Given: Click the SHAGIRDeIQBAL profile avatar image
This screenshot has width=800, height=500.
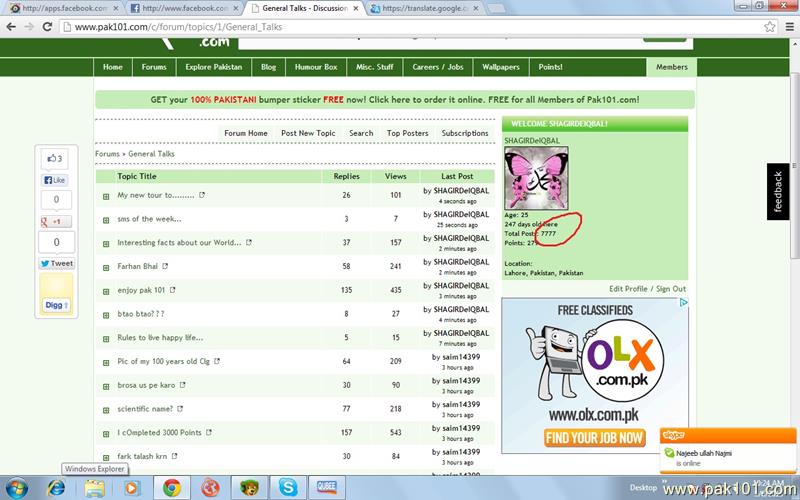Looking at the screenshot, I should click(x=536, y=178).
